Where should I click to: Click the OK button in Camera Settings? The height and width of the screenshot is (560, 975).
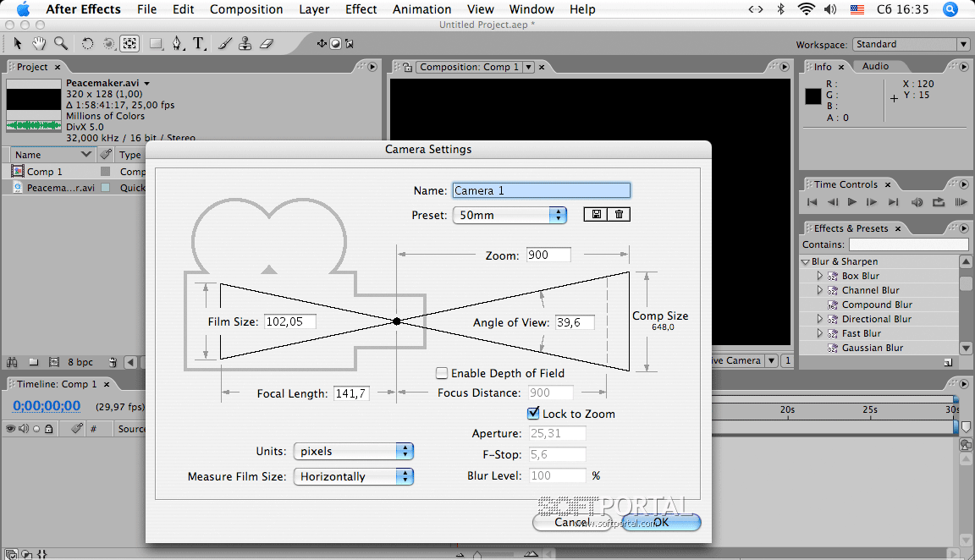pyautogui.click(x=661, y=522)
